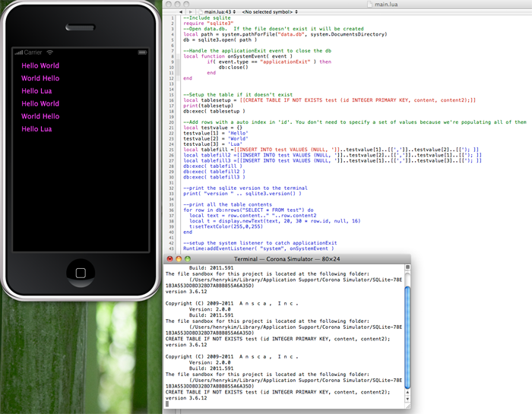The height and width of the screenshot is (414, 532).
Task: Click the 'Runtime:addEventListener' line
Action: point(258,248)
